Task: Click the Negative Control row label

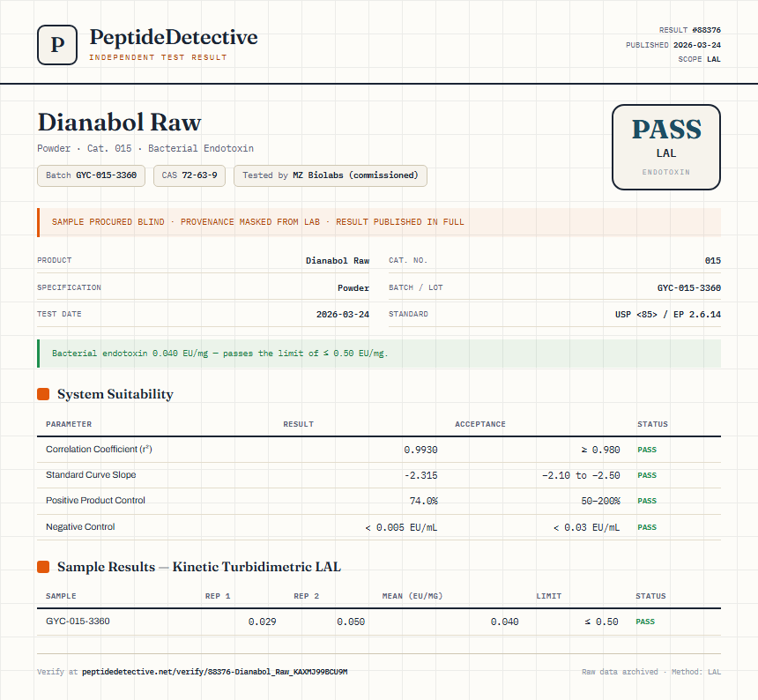Action: [80, 526]
